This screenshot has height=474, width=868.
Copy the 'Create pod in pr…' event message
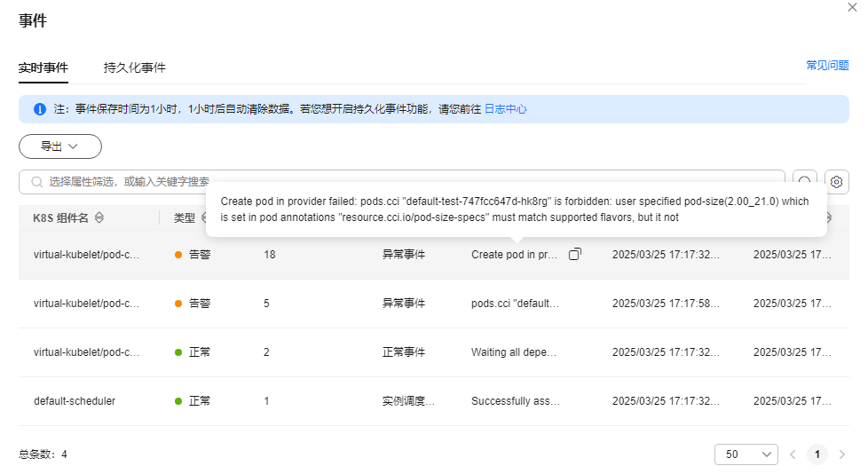575,254
